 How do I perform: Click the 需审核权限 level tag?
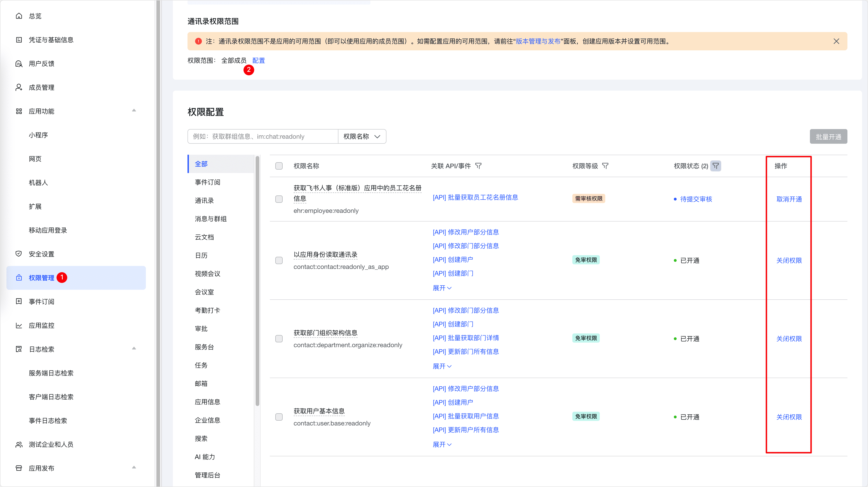tap(589, 198)
